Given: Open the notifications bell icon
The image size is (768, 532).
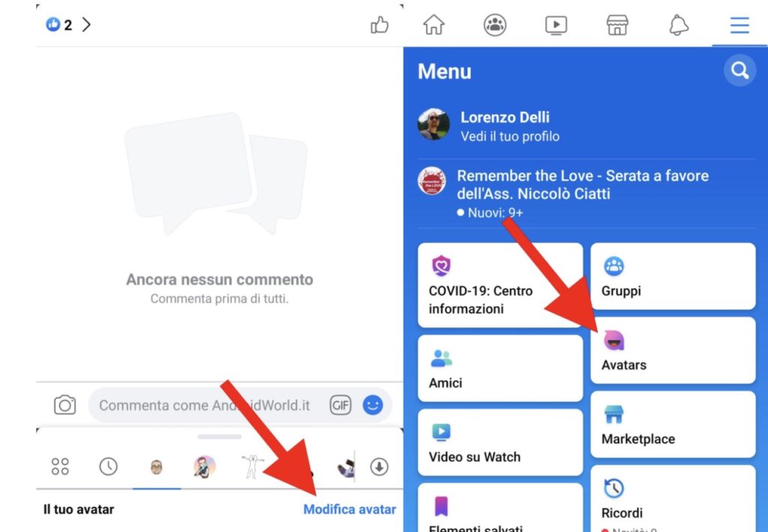Looking at the screenshot, I should (x=679, y=25).
